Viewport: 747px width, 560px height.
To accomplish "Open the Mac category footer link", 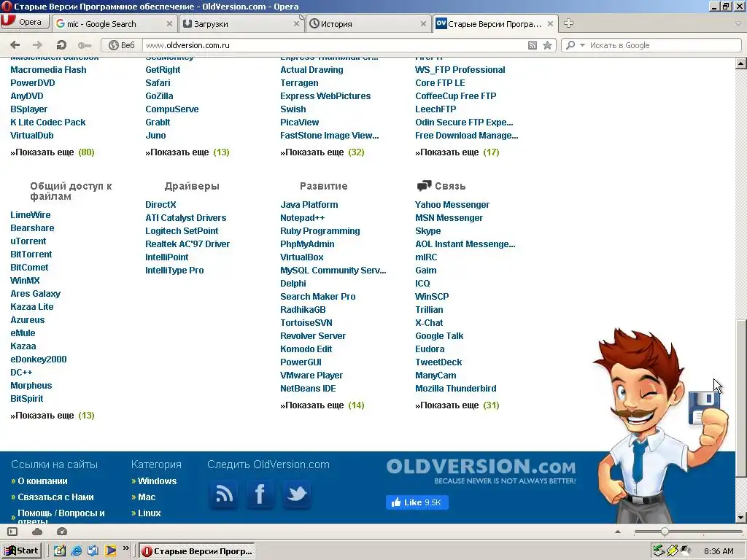I will [x=146, y=497].
